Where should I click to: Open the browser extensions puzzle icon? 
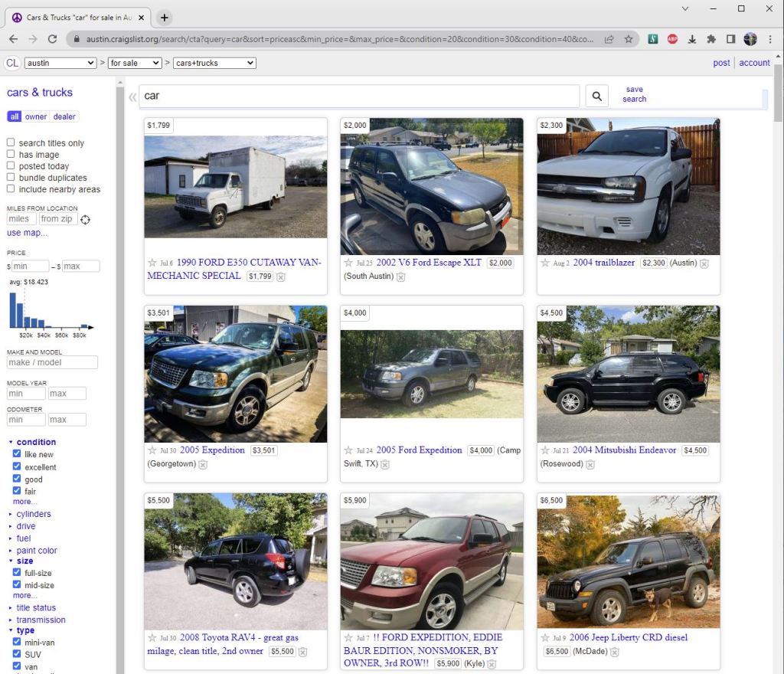point(711,39)
